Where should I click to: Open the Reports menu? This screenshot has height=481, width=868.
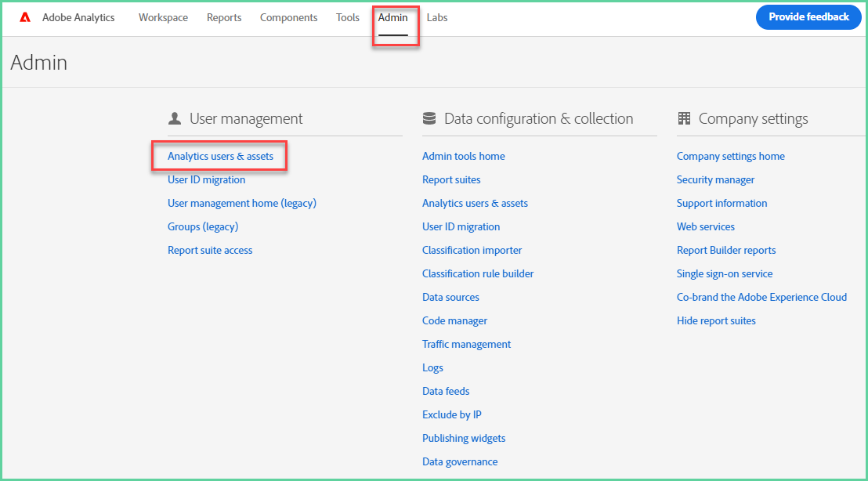click(x=224, y=16)
